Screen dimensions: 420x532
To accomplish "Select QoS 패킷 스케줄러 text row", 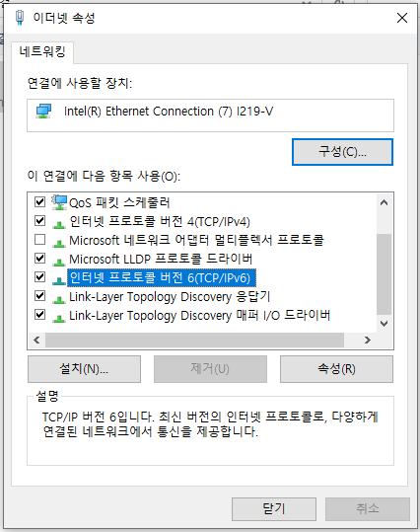I will click(x=119, y=202).
